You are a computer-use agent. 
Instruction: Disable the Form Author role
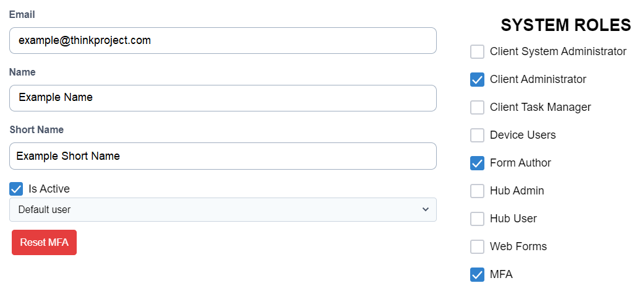(x=477, y=163)
